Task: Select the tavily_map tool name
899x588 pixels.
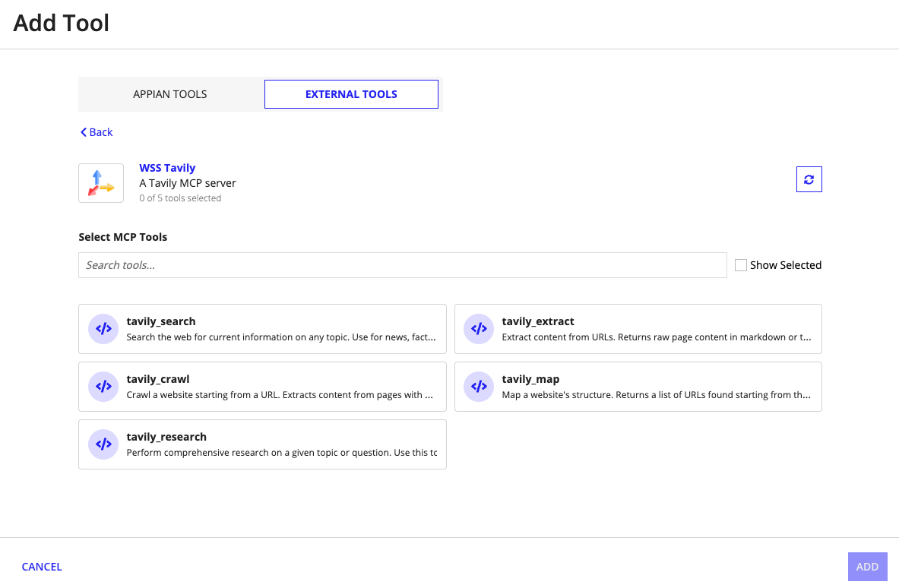Action: [x=530, y=379]
